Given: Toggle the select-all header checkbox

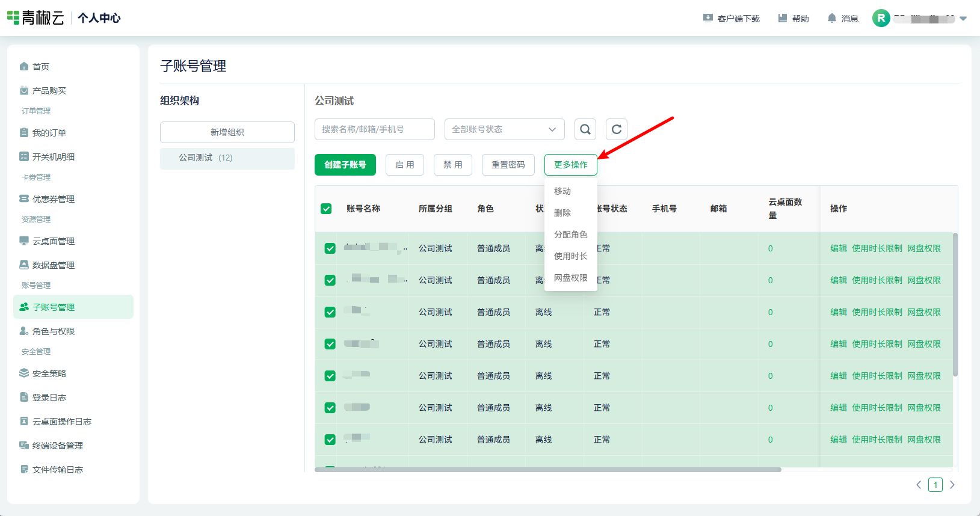Looking at the screenshot, I should [x=326, y=209].
